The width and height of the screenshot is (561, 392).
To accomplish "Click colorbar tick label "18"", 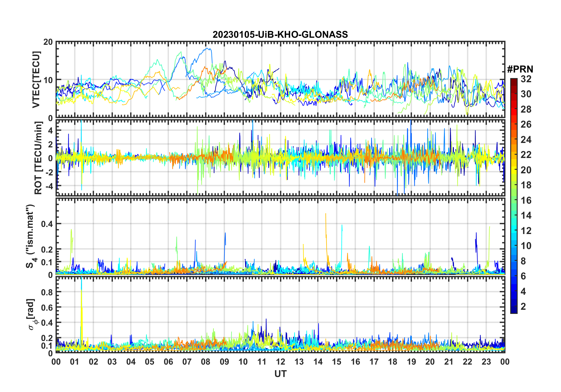I will click(526, 185).
